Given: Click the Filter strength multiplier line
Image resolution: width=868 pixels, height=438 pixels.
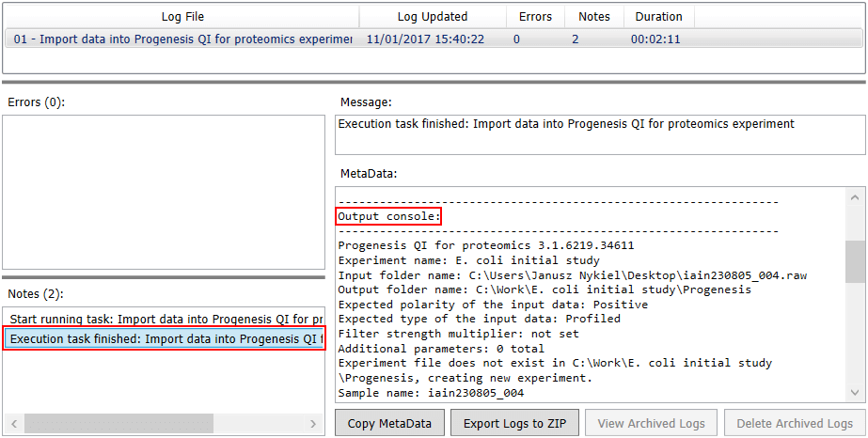Looking at the screenshot, I should [458, 334].
